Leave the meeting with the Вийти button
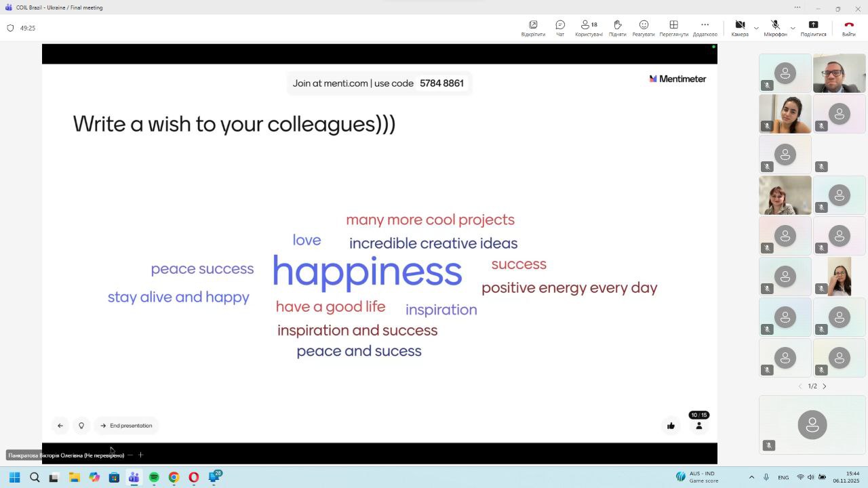 [x=848, y=25]
